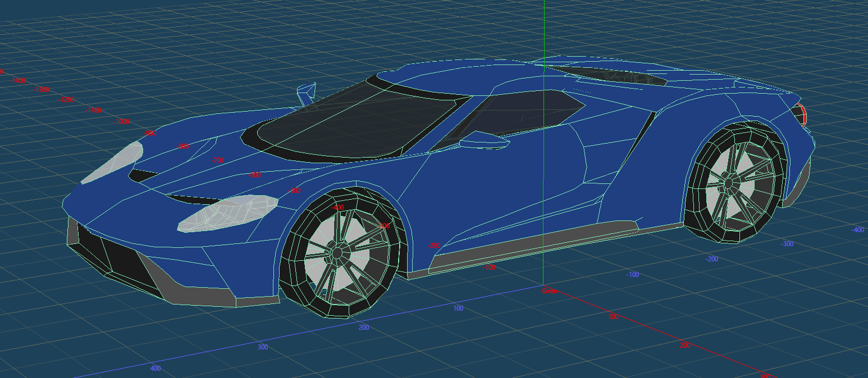Click the blue -300 axis label
Viewport: 868px width, 378px height.
pos(787,244)
